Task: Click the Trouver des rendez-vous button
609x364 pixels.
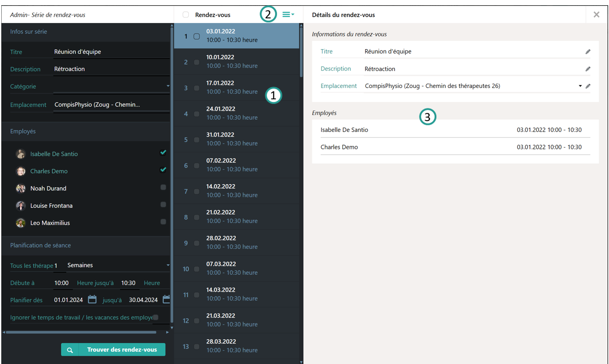Action: coord(113,350)
